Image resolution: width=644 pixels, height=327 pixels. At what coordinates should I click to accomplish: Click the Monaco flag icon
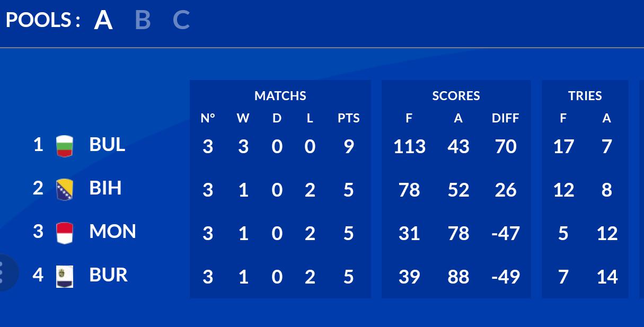pyautogui.click(x=65, y=233)
